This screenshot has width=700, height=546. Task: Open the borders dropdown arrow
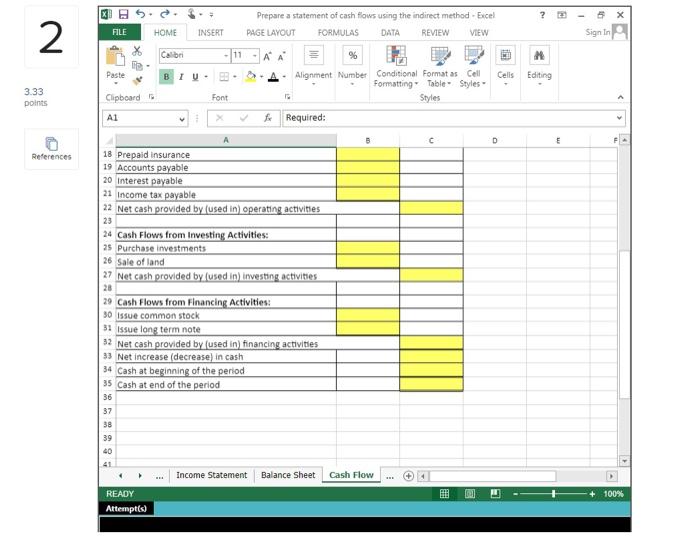pyautogui.click(x=235, y=77)
